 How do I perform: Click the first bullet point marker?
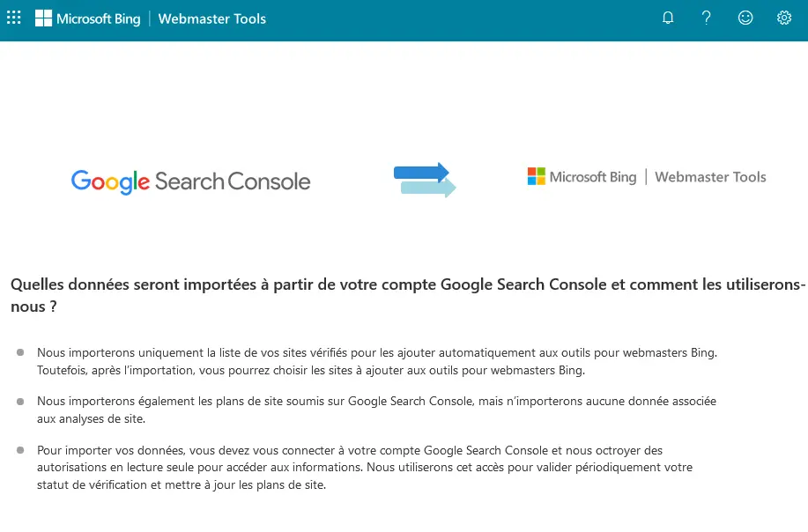click(19, 352)
